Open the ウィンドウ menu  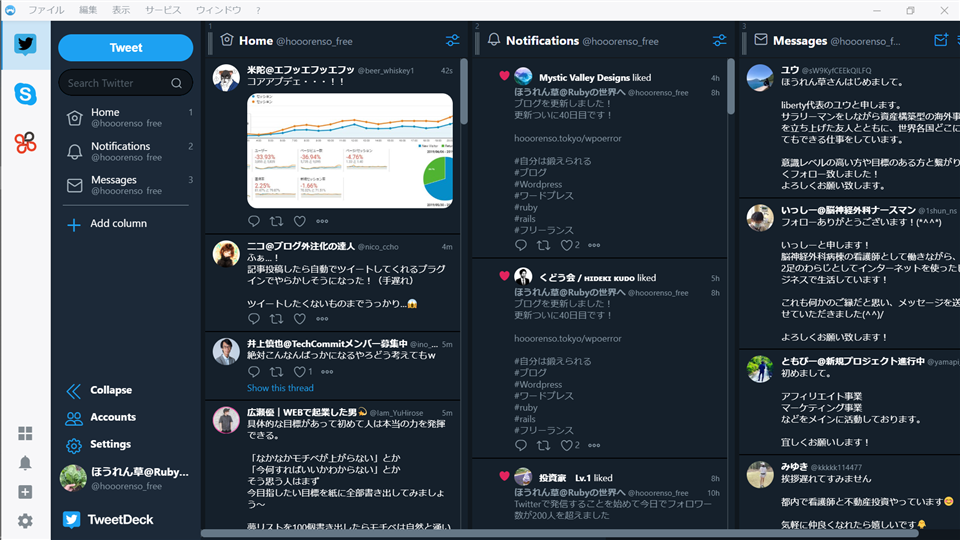pyautogui.click(x=219, y=10)
